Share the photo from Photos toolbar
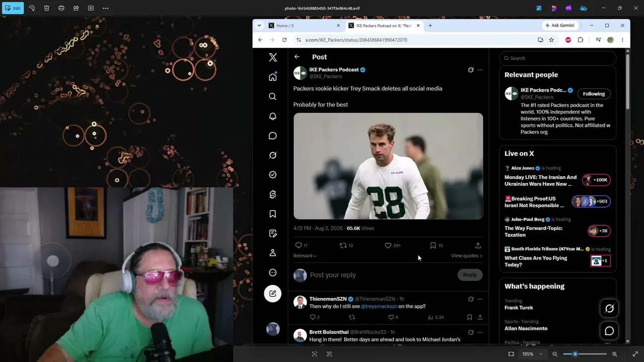The image size is (644, 362). coord(76,8)
